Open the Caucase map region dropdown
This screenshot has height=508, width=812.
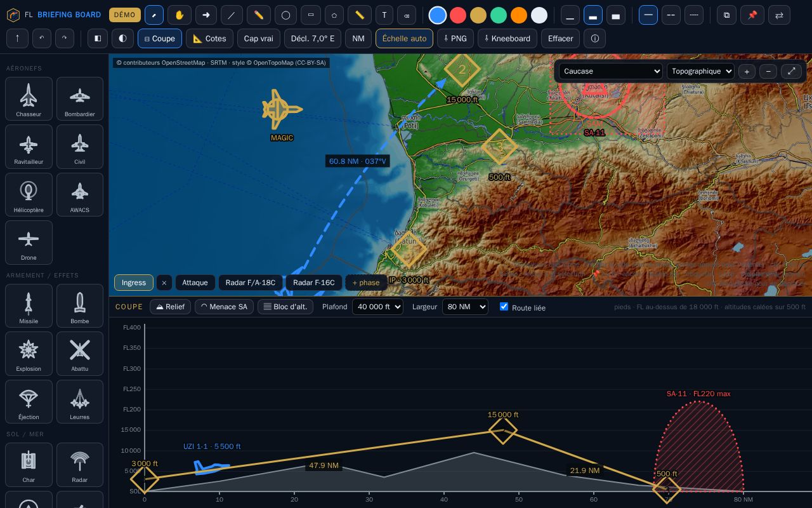[x=610, y=71]
